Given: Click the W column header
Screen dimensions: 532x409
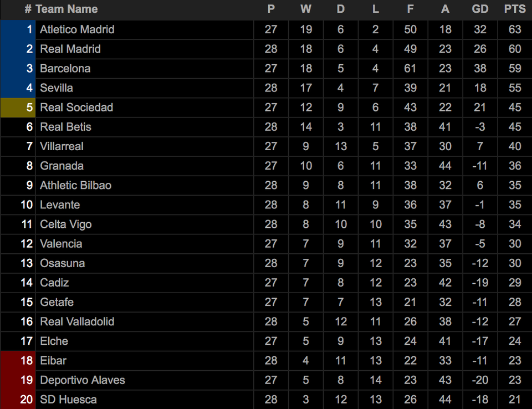Looking at the screenshot, I should tap(306, 9).
